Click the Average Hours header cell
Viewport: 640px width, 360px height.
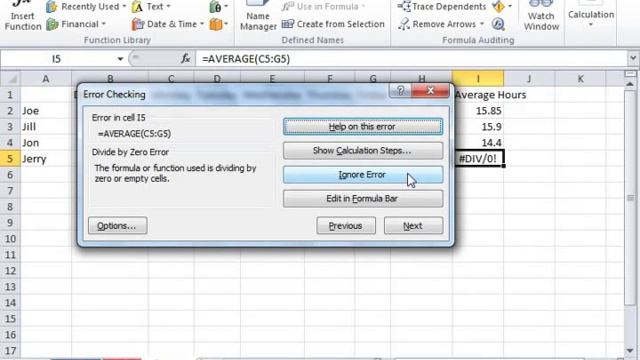[x=490, y=95]
